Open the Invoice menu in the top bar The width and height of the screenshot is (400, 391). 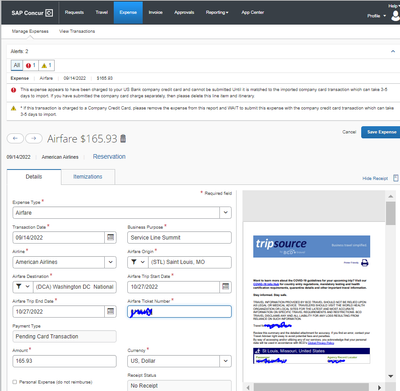(x=155, y=12)
